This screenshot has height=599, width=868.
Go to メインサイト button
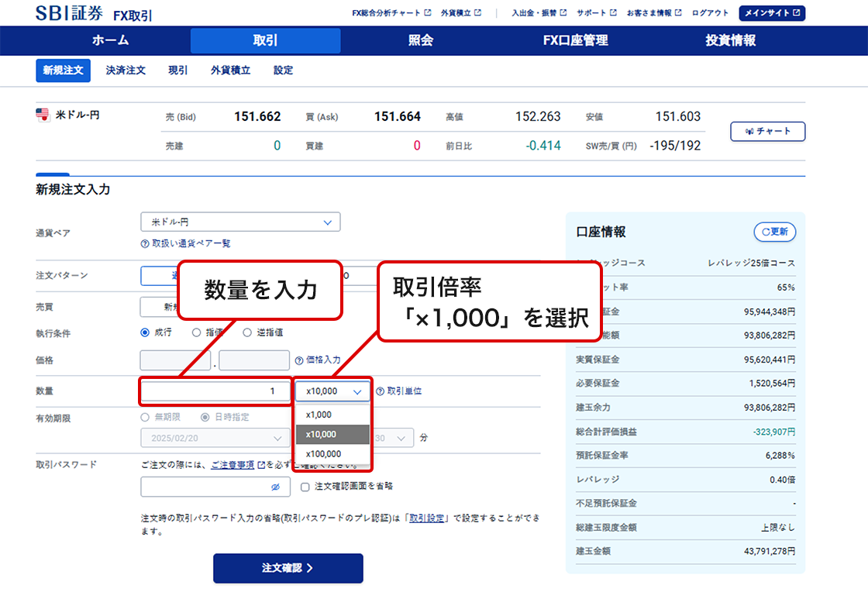772,12
